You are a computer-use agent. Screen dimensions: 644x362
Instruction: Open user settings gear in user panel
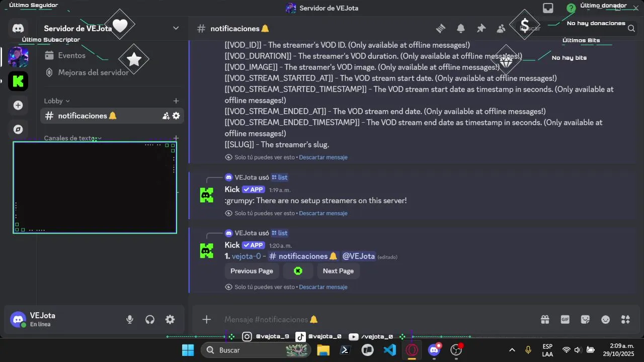170,319
